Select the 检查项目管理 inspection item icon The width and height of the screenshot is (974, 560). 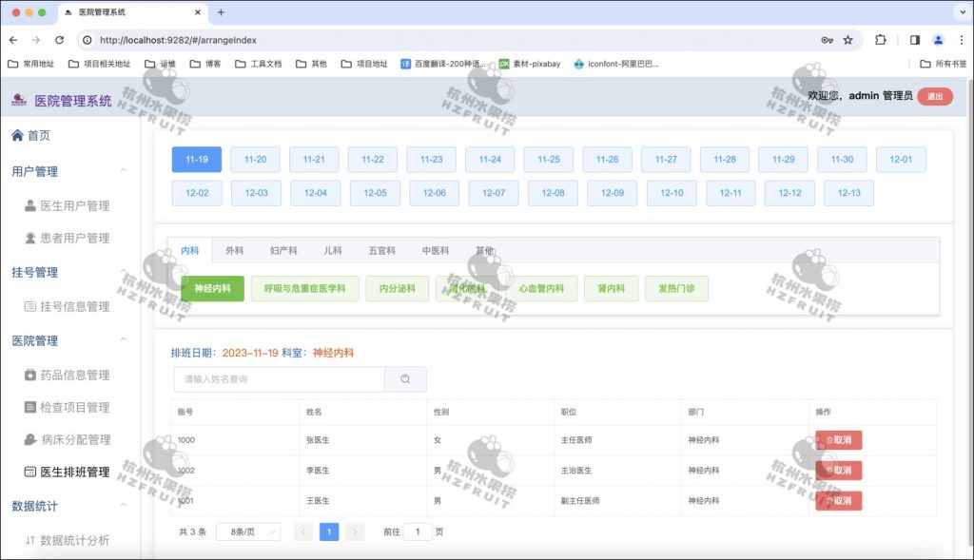coord(32,407)
